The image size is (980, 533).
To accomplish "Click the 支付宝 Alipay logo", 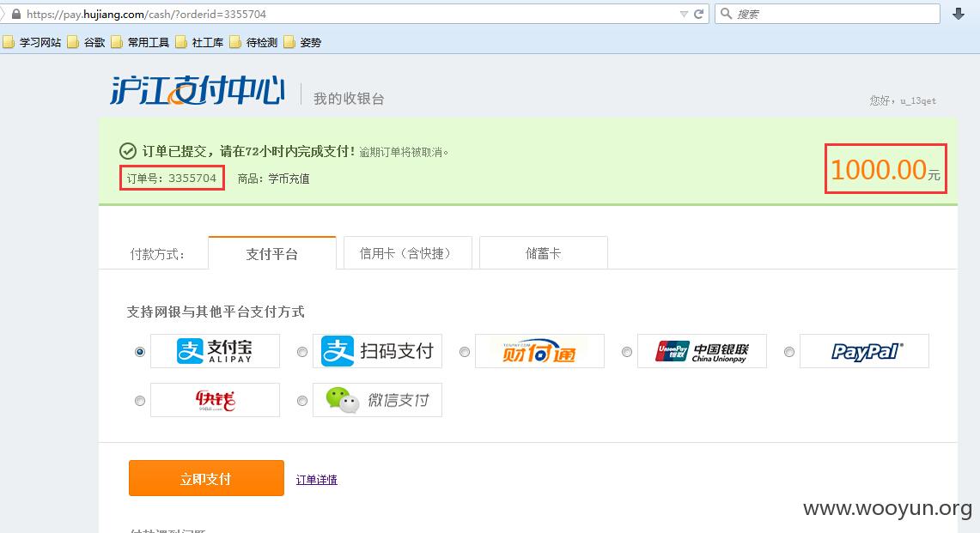I will 215,351.
